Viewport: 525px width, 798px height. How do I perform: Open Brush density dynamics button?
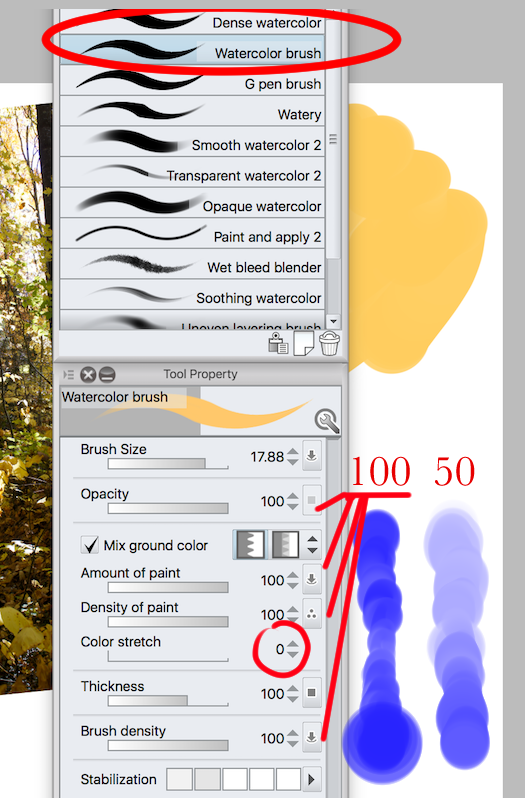click(312, 737)
